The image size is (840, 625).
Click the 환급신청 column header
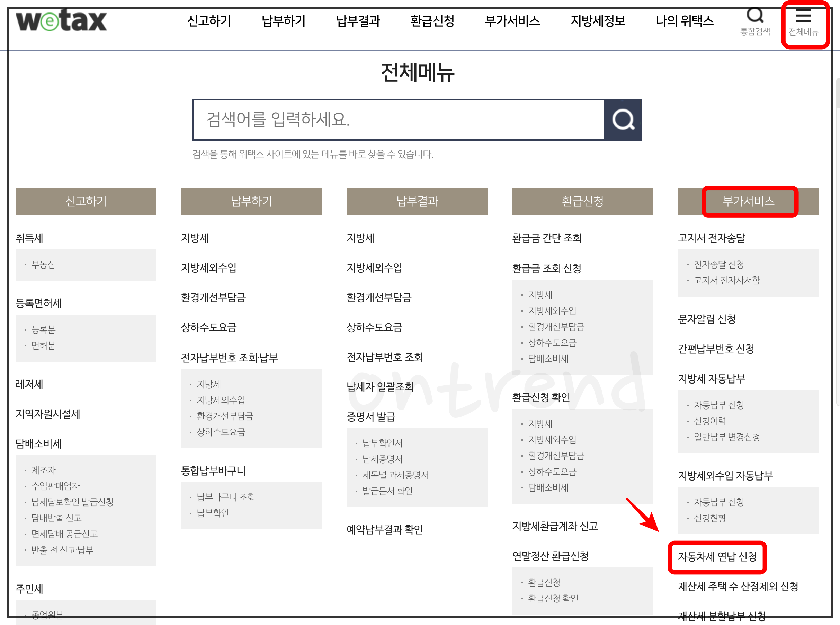(582, 201)
